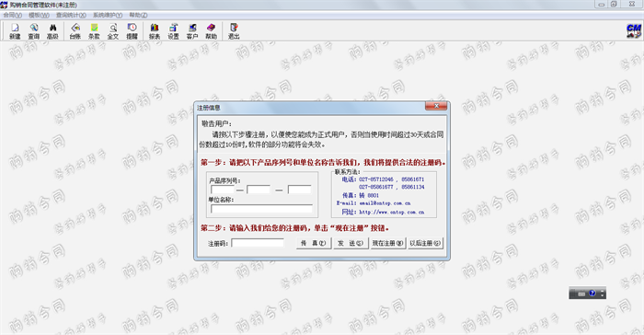Select the 高级 binoculars toolbar icon
644x335 pixels.
[52, 30]
